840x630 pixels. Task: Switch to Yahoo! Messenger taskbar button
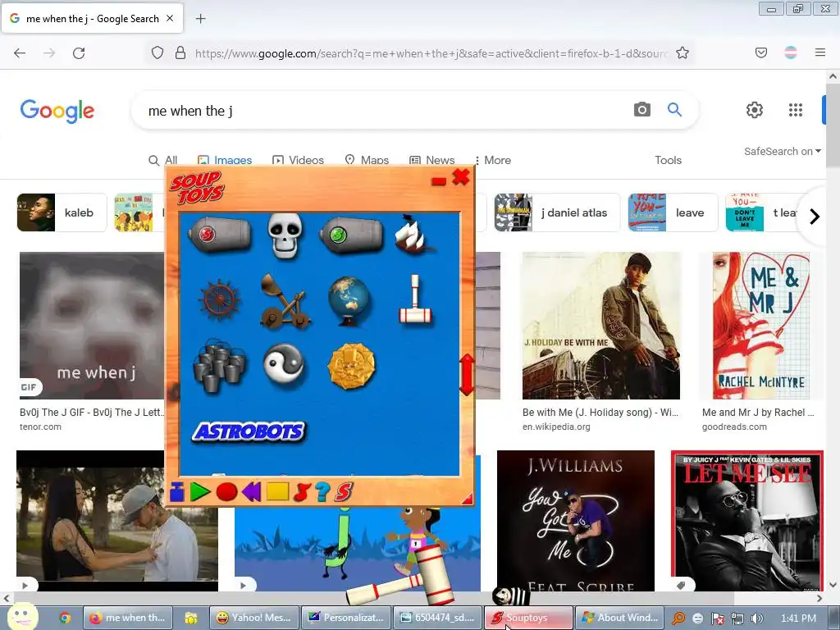(x=254, y=618)
